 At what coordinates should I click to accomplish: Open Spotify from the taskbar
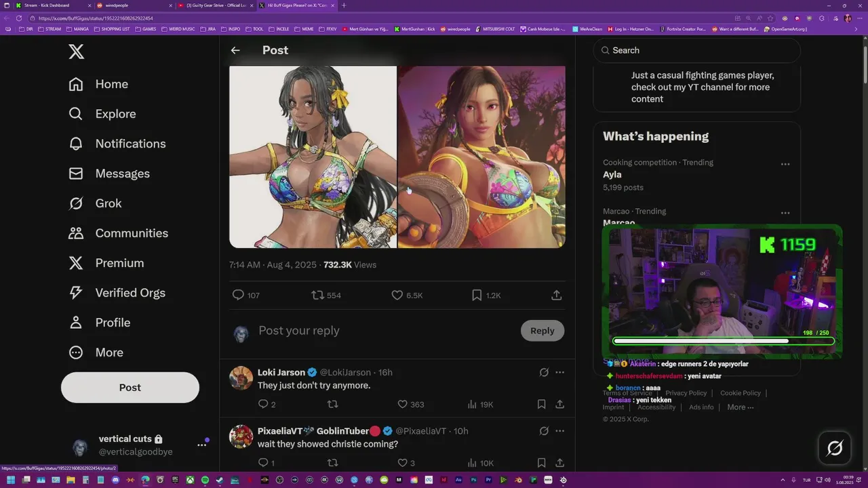pyautogui.click(x=205, y=480)
